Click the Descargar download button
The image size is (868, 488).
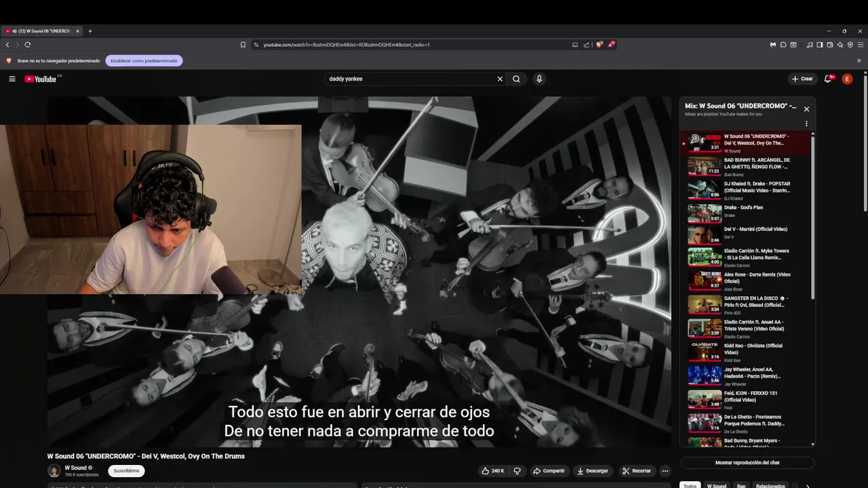pos(593,470)
